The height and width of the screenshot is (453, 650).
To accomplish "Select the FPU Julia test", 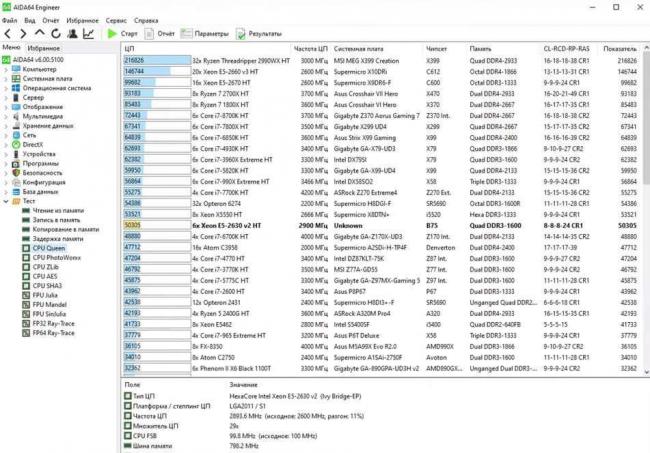I will tap(45, 295).
